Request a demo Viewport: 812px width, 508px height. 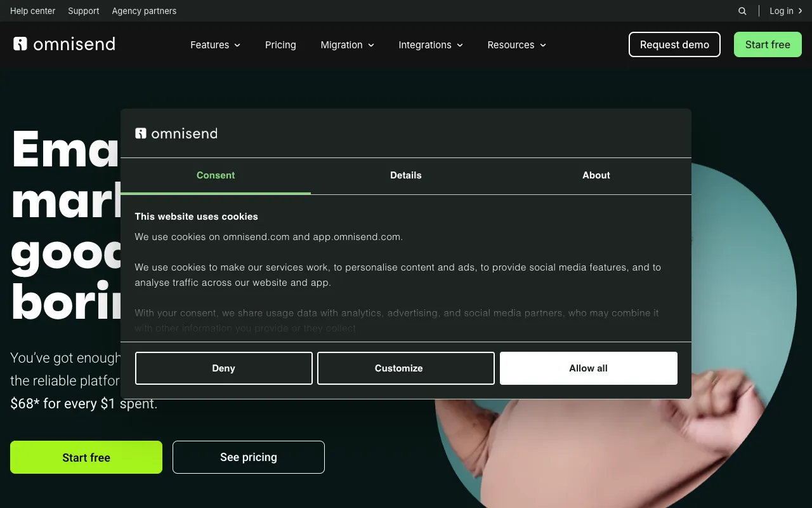(674, 44)
